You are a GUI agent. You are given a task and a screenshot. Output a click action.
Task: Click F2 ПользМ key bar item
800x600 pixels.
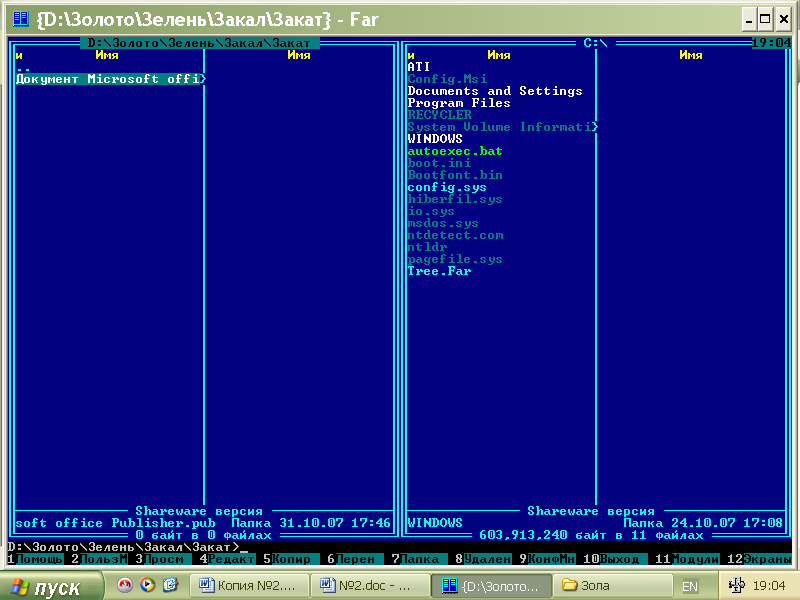(x=99, y=559)
